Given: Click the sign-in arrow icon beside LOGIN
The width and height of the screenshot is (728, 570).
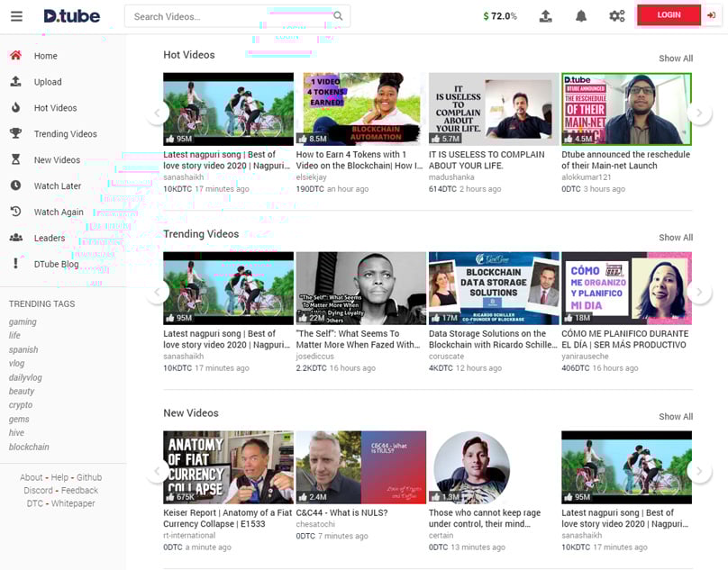Looking at the screenshot, I should pos(711,15).
